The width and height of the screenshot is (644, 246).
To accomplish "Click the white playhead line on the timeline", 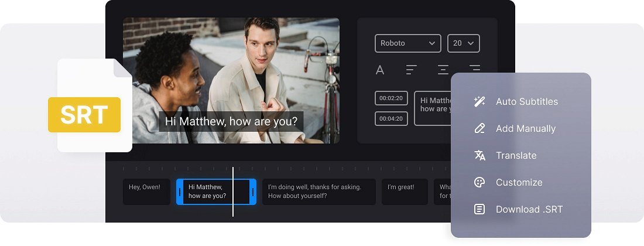I will point(233,192).
